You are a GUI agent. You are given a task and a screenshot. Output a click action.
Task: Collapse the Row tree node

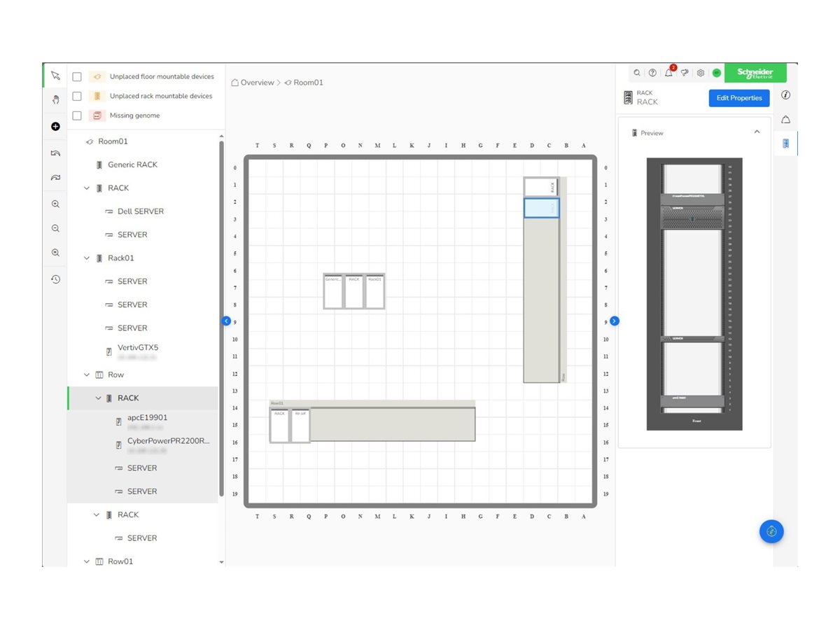coord(87,375)
